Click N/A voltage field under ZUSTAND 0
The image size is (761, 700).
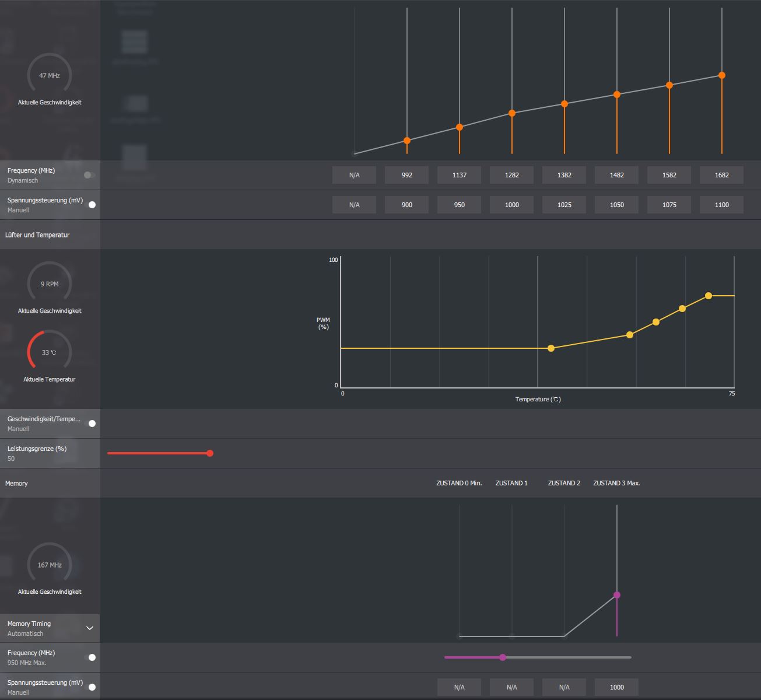[x=460, y=687]
